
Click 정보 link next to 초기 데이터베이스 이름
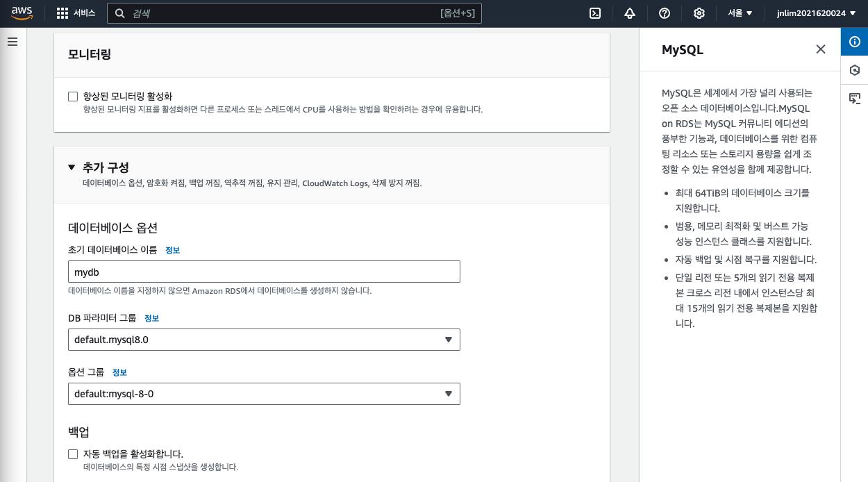pyautogui.click(x=172, y=250)
